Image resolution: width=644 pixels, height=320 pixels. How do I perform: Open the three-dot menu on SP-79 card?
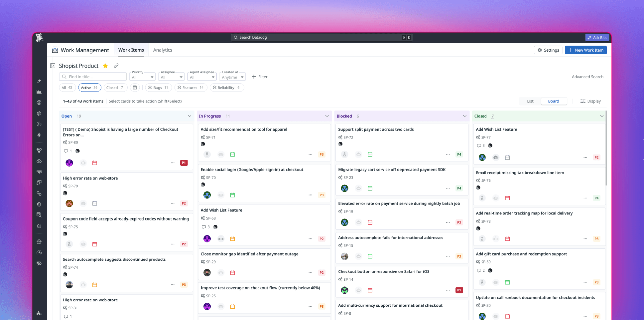click(x=173, y=203)
